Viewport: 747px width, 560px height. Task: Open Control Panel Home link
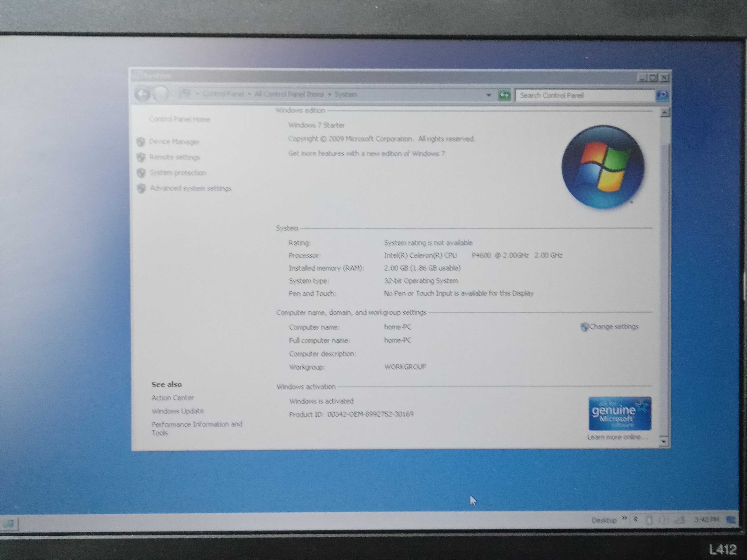coord(179,119)
